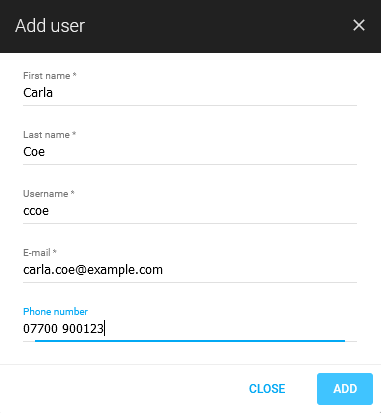Click the 'First name *' label
Image resolution: width=381 pixels, height=413 pixels.
tap(50, 76)
